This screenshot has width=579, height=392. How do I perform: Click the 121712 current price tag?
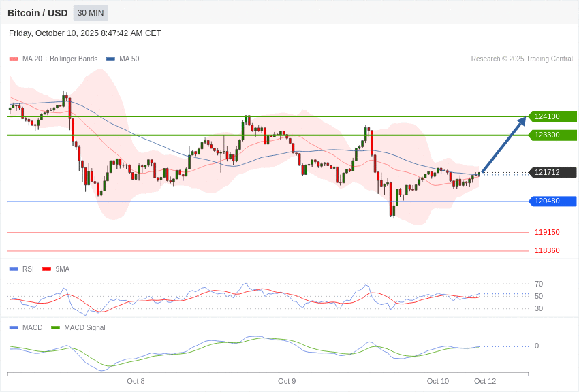pos(552,172)
